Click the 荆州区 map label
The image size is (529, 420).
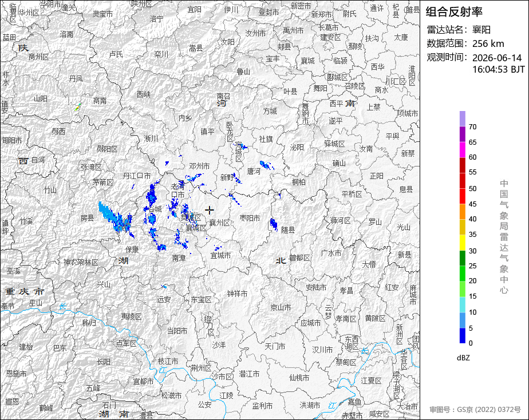201,368
